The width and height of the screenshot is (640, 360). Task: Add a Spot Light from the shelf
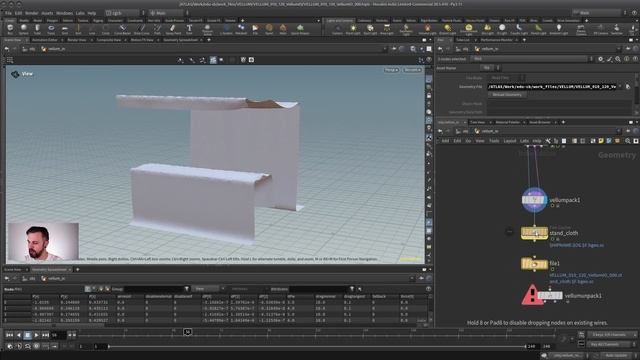click(370, 29)
